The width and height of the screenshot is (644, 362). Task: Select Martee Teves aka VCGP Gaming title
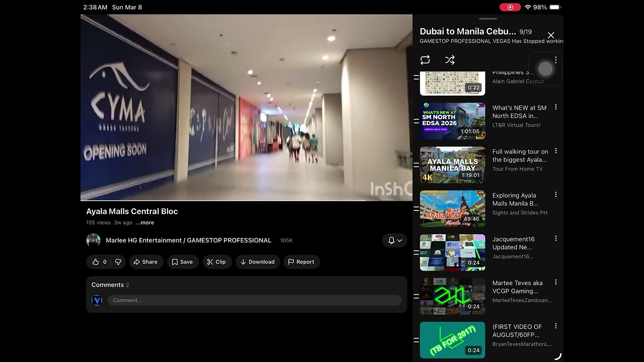click(x=517, y=287)
